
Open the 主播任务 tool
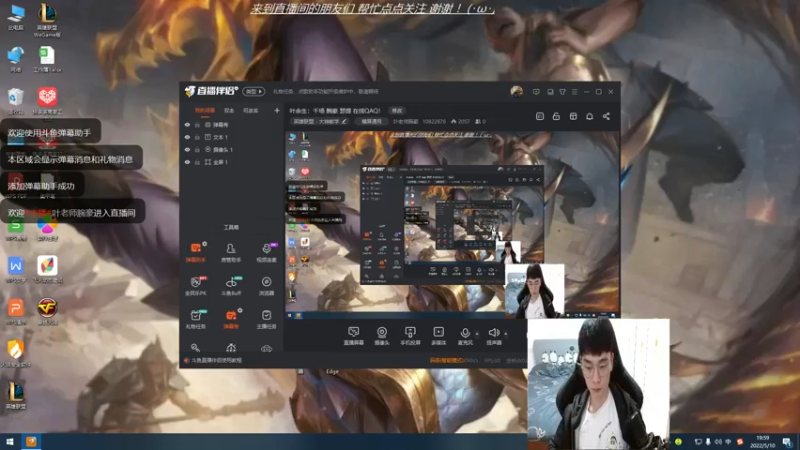pyautogui.click(x=266, y=319)
